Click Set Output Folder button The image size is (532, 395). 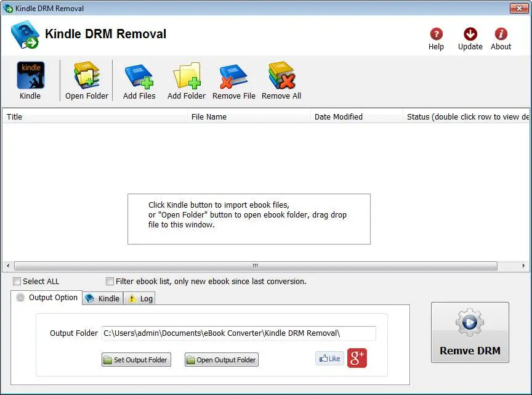(137, 360)
